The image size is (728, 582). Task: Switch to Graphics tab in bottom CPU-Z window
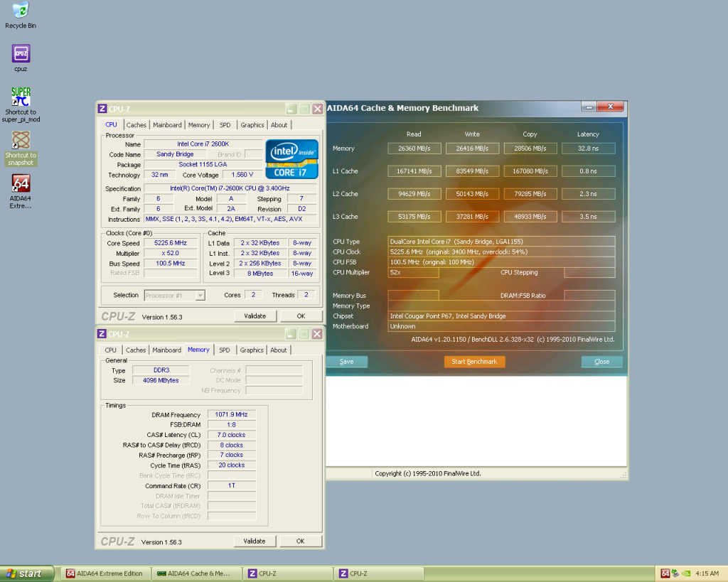tap(252, 350)
